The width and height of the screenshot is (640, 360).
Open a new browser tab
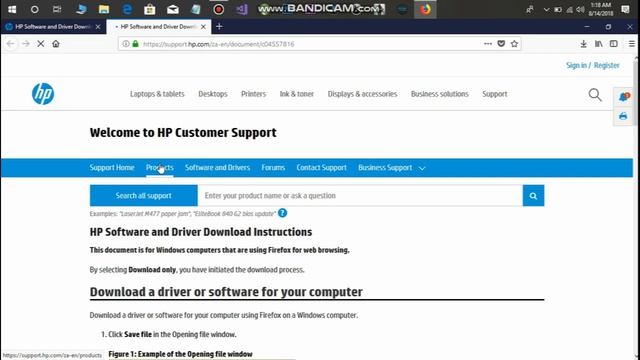pyautogui.click(x=219, y=27)
